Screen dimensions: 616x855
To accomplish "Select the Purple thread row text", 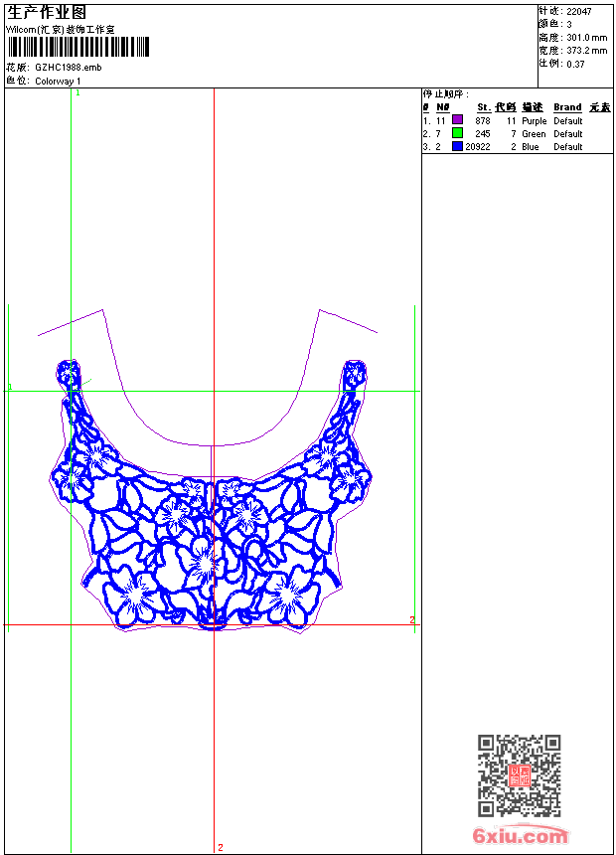I will click(534, 120).
